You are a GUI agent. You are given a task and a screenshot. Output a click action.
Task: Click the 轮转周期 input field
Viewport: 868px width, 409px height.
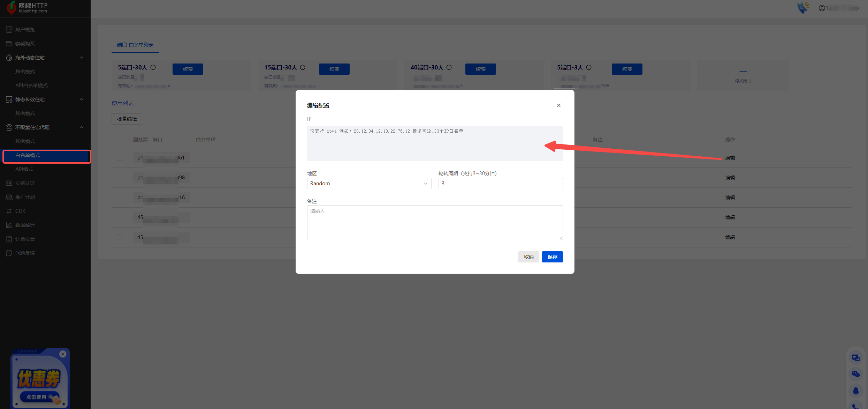(500, 184)
